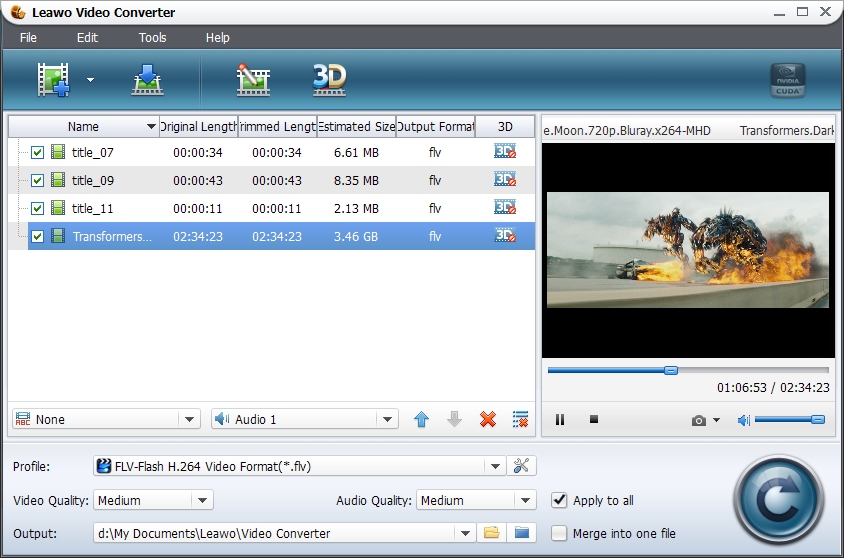
Task: Click the film icon of title_09
Action: pyautogui.click(x=58, y=180)
